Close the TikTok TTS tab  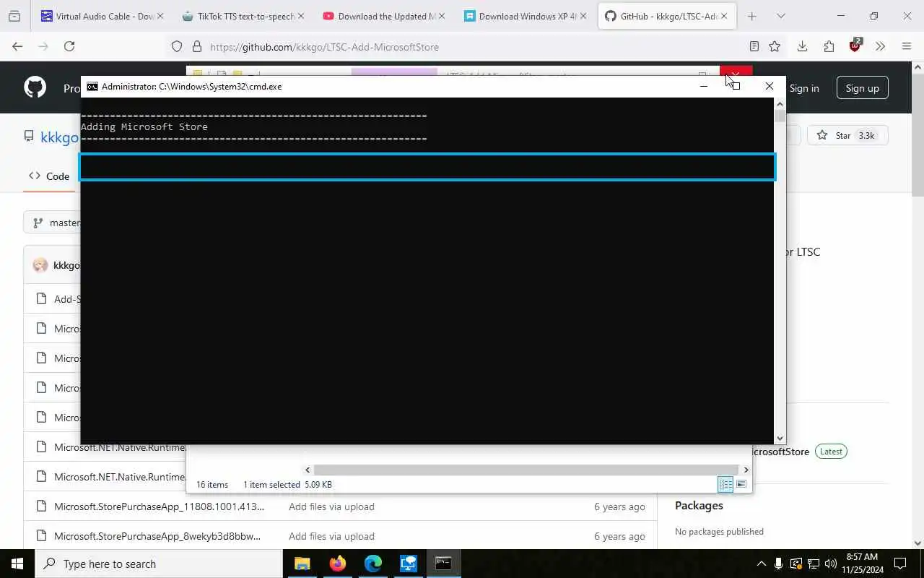[x=301, y=16]
